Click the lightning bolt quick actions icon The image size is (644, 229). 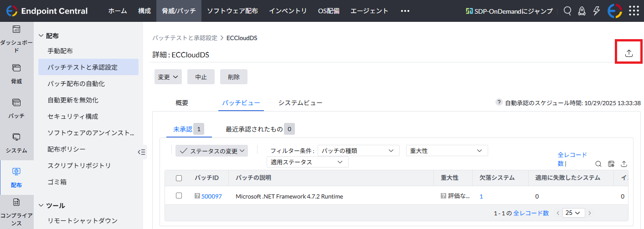point(596,11)
